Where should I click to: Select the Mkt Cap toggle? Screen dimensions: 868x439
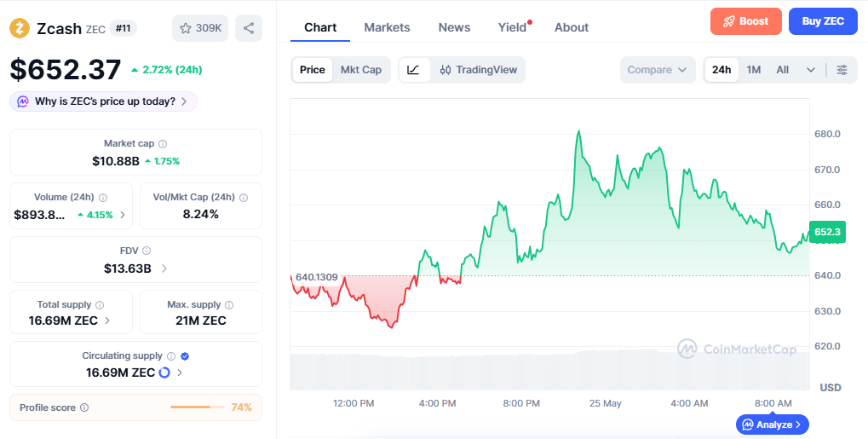pos(361,70)
